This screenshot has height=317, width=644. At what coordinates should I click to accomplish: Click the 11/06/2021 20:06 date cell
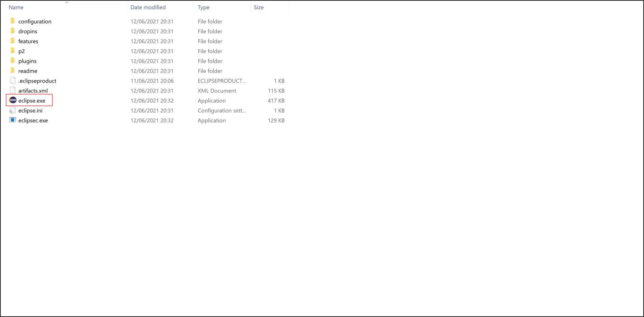152,81
